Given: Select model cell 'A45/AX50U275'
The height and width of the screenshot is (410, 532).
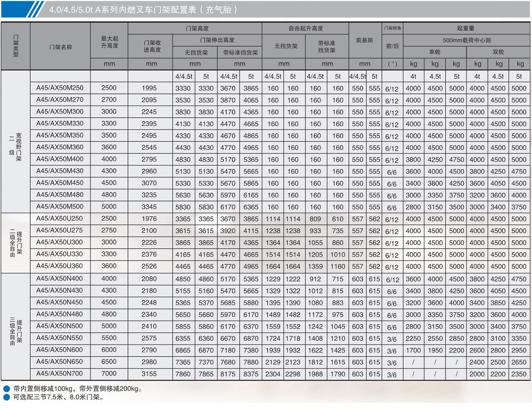Looking at the screenshot, I should 60,230.
